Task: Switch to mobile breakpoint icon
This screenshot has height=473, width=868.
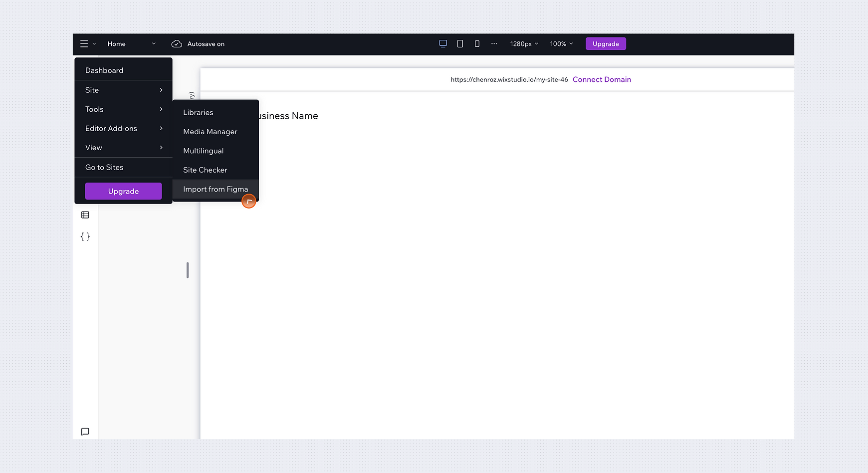Action: click(x=477, y=44)
